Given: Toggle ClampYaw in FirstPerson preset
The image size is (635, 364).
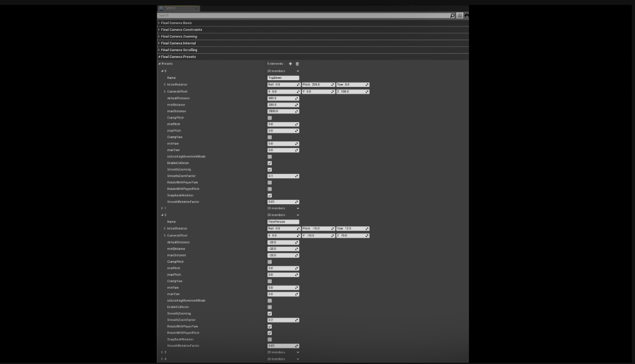Looking at the screenshot, I should [x=270, y=281].
